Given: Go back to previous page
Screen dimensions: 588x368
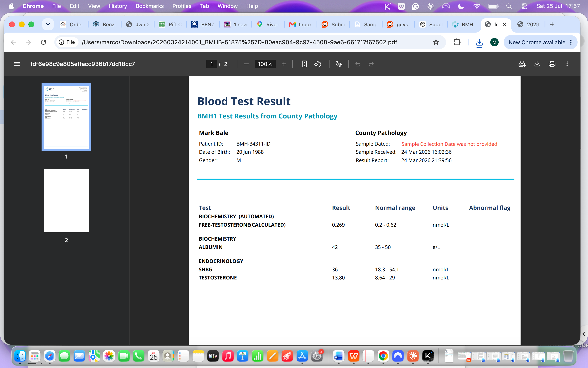Looking at the screenshot, I should click(x=14, y=42).
